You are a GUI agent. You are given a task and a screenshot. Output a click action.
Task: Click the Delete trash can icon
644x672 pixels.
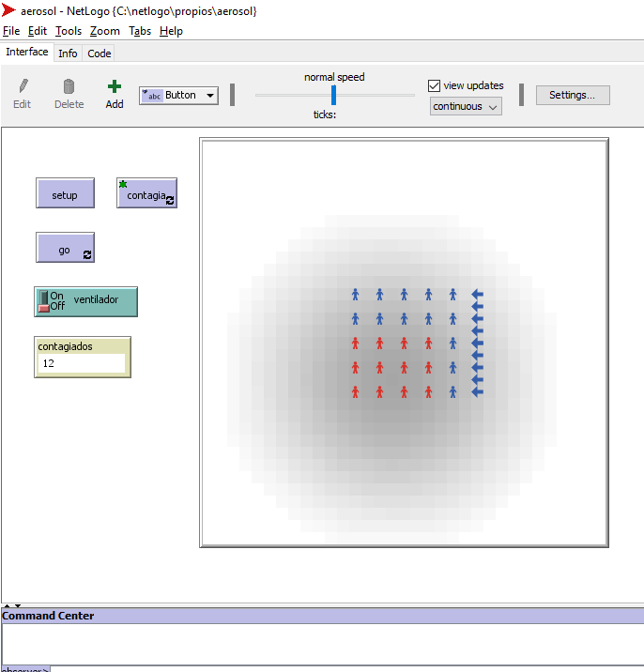point(69,86)
